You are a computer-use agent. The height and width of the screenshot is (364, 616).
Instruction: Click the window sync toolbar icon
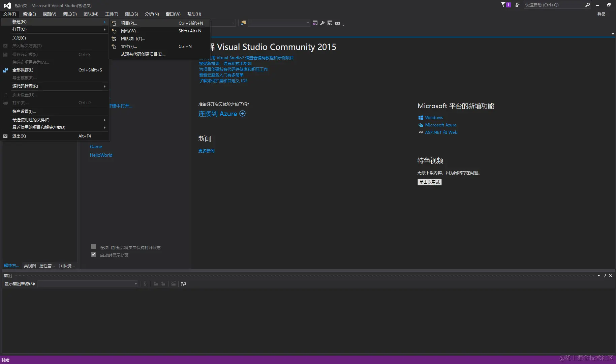click(330, 23)
